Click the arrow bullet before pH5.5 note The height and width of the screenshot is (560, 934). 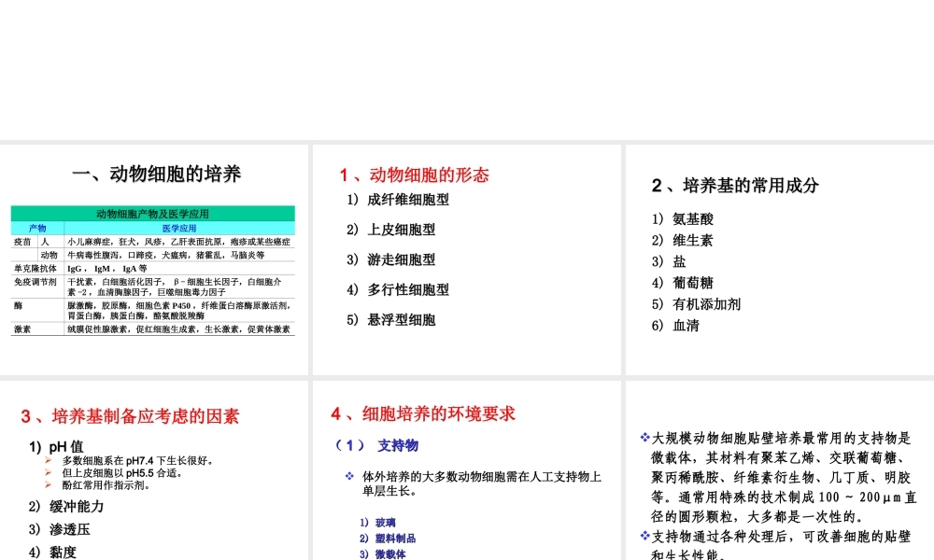(x=47, y=472)
